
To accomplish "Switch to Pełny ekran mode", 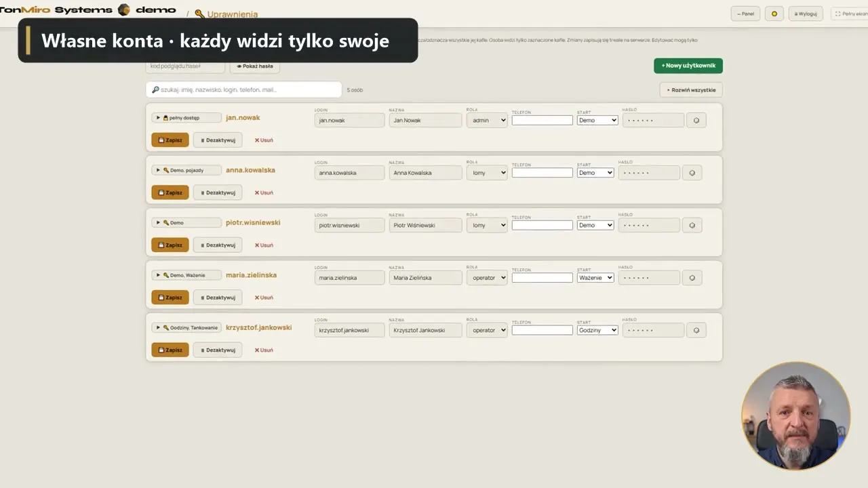I will 850,14.
